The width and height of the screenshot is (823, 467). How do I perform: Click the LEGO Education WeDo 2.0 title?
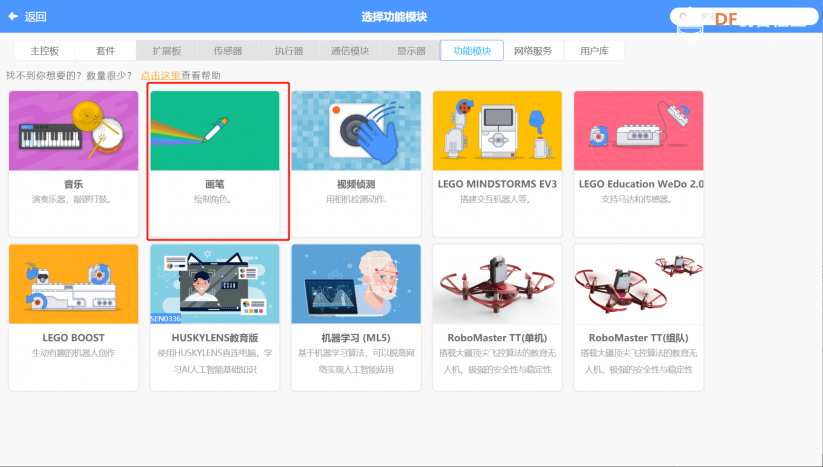(641, 184)
